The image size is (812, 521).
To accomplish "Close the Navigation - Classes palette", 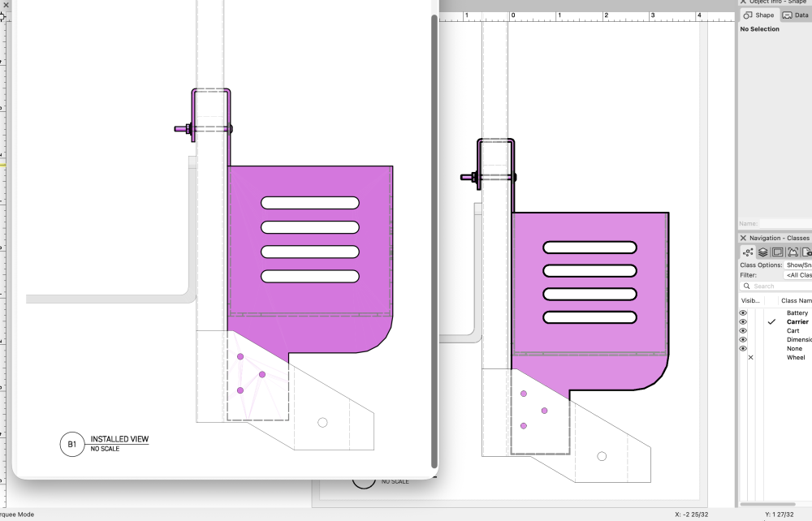I will pos(743,238).
